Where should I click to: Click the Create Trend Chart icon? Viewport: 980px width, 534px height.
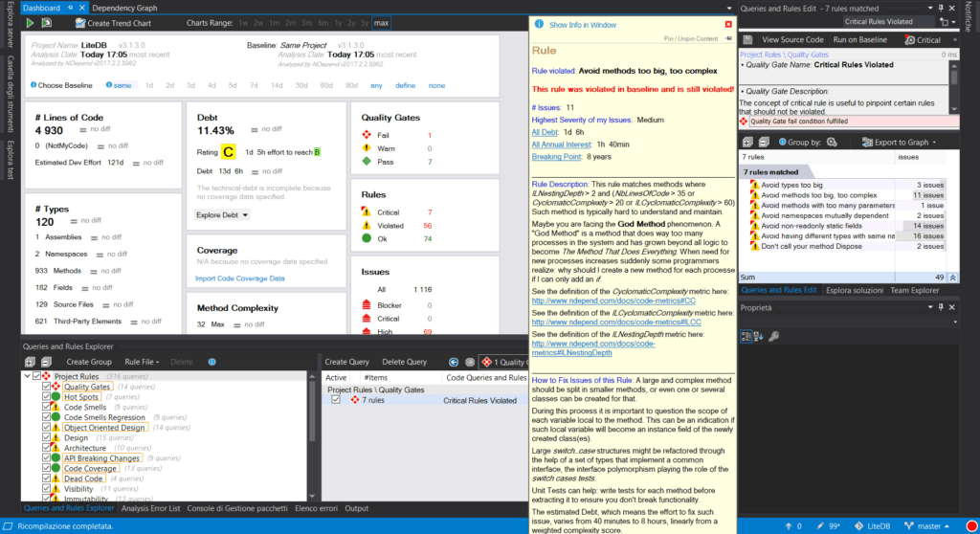80,22
